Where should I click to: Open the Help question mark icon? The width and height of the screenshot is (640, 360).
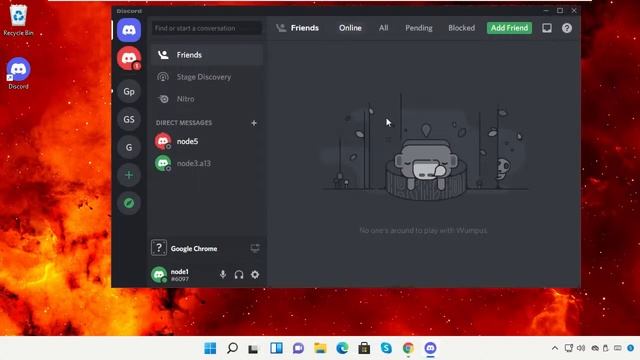tap(567, 28)
